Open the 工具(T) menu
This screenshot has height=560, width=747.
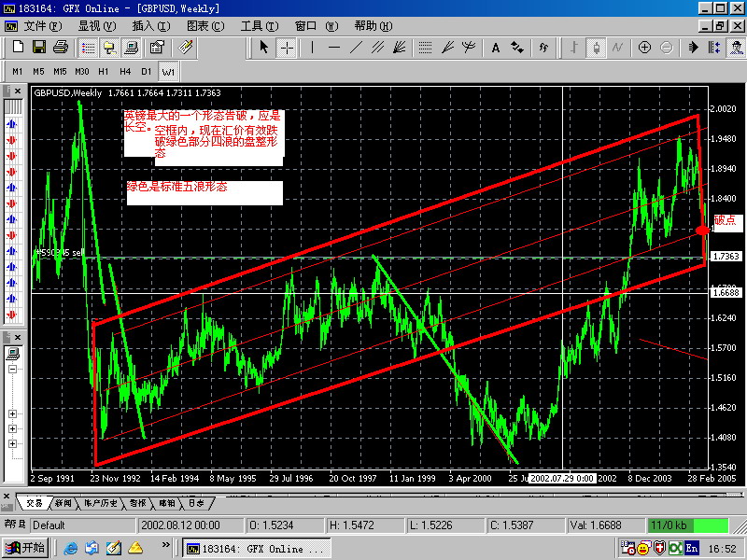pyautogui.click(x=260, y=26)
